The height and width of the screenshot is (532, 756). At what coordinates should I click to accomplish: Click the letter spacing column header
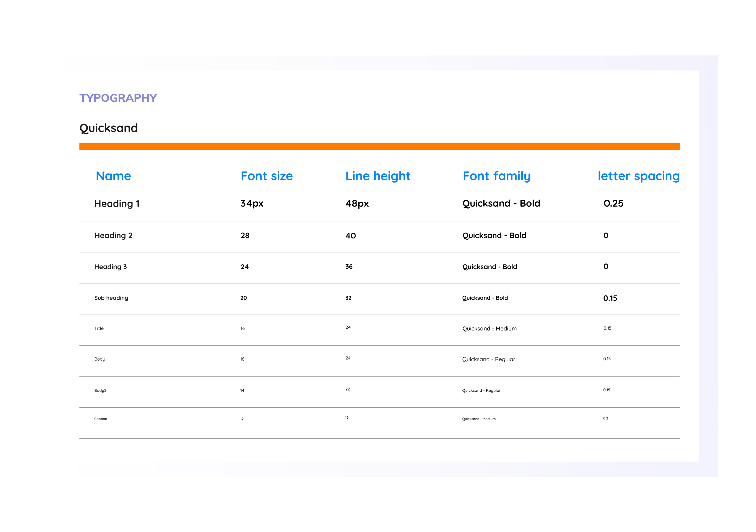(x=639, y=176)
